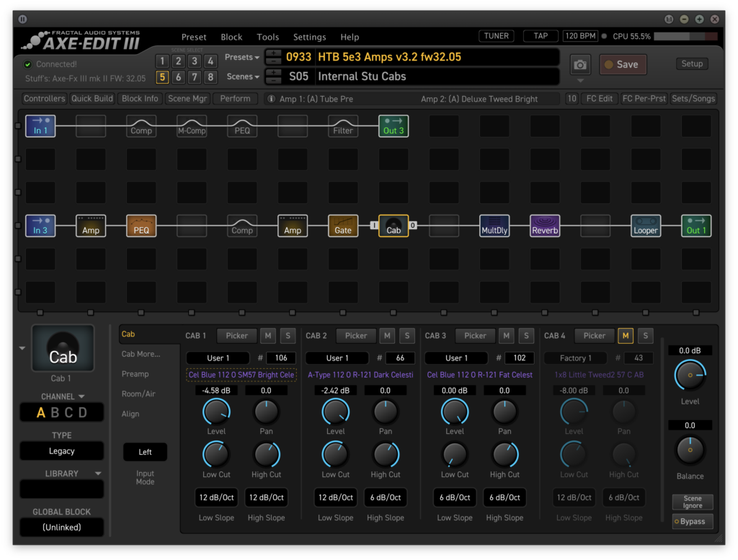Switch to the Cab More... page

point(141,354)
